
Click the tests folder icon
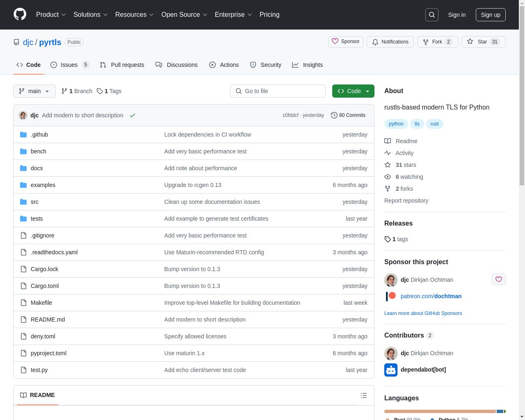pos(23,219)
